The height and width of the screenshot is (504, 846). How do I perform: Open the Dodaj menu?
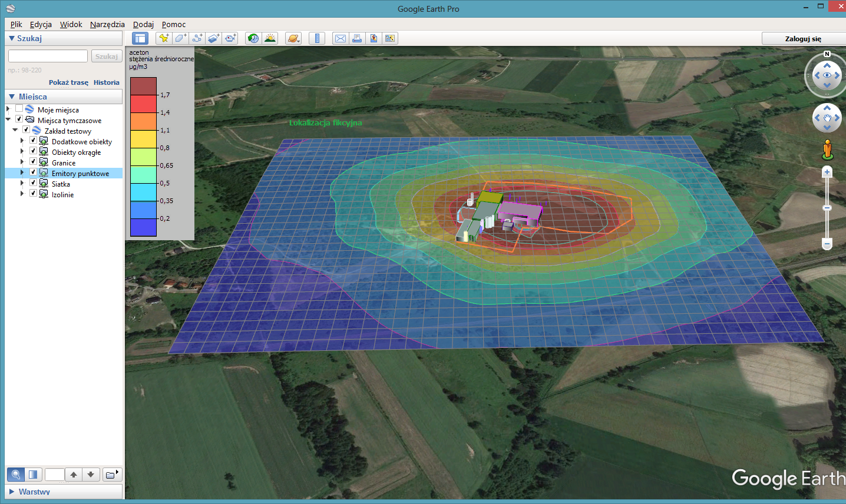(143, 24)
